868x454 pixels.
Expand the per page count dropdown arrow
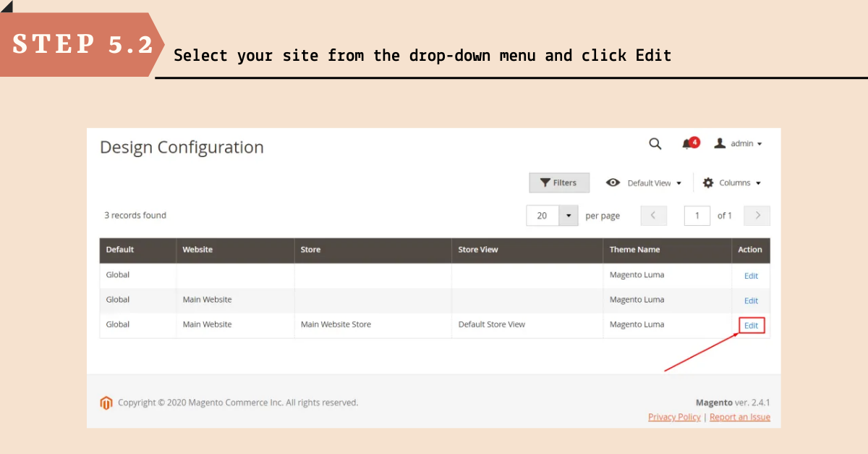point(569,216)
